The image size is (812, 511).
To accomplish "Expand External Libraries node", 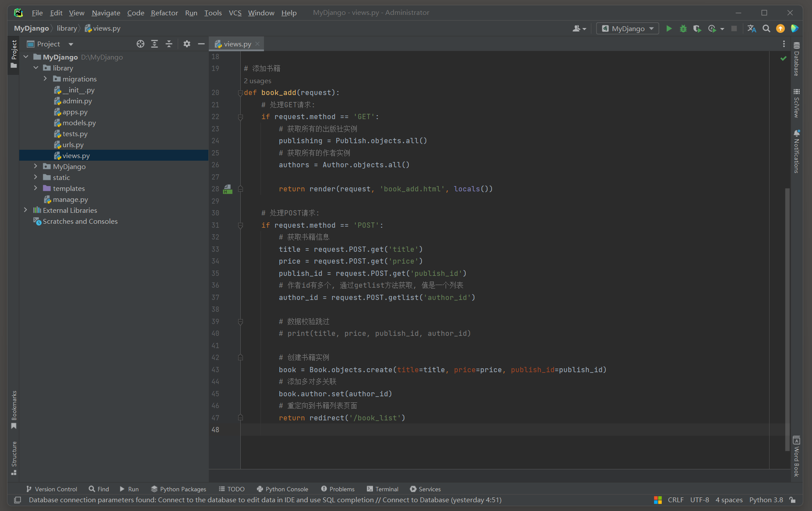I will coord(26,210).
